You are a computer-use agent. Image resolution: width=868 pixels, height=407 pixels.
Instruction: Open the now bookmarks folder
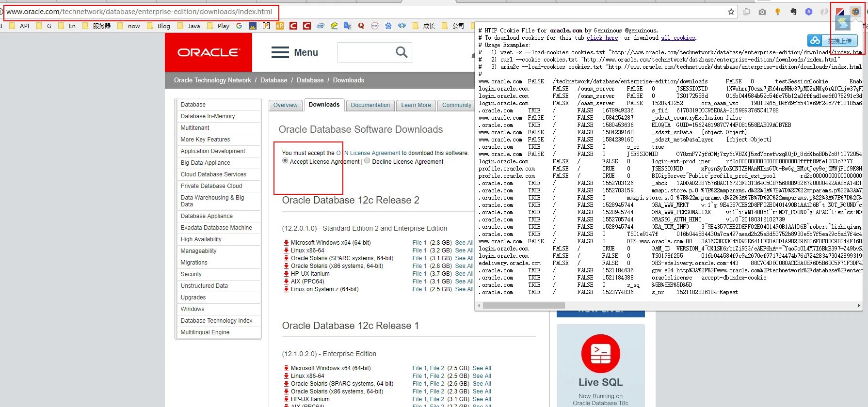point(129,26)
